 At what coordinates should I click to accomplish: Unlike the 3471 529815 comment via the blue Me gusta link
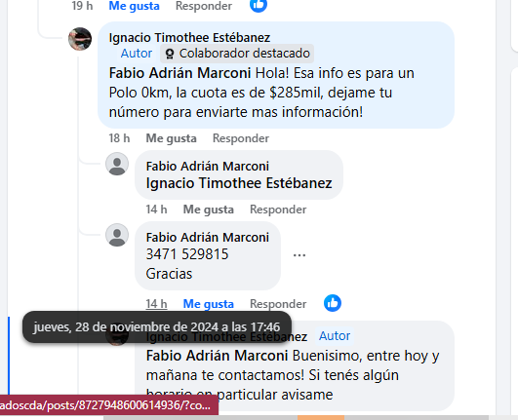tap(209, 304)
